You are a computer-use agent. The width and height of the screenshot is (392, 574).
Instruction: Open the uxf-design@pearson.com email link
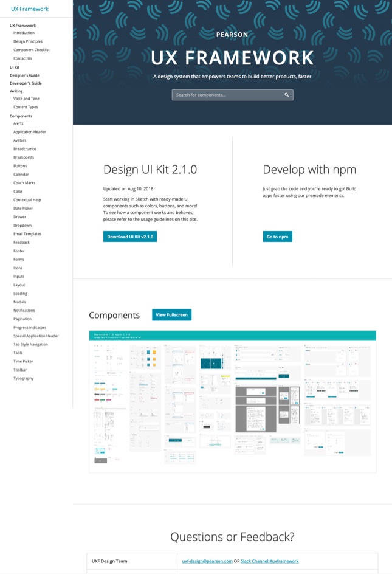tap(207, 561)
